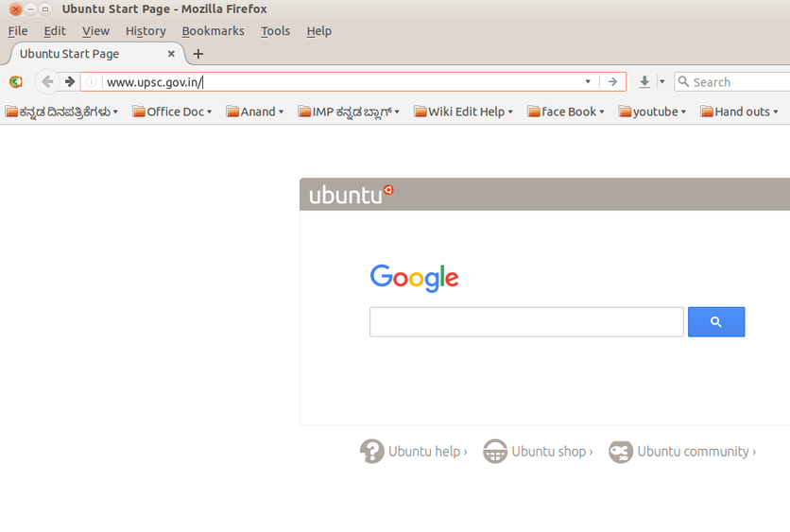Focus the browser Search field

[737, 82]
